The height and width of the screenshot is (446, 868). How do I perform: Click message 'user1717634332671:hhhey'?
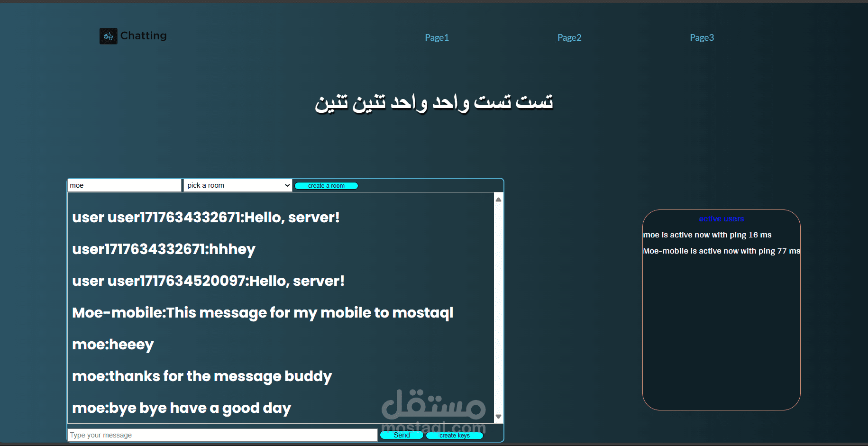point(164,249)
